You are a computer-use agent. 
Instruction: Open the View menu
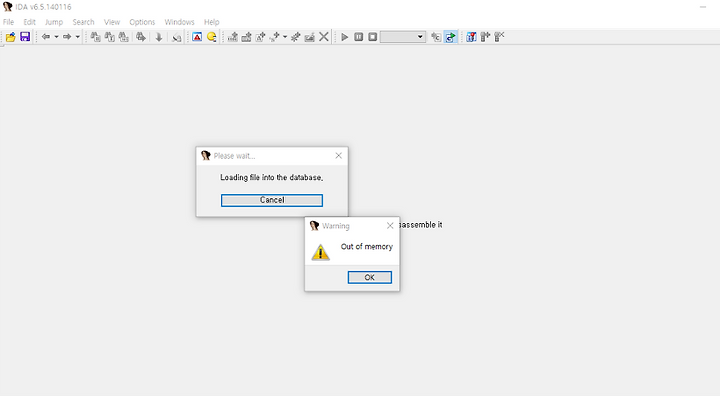(112, 22)
